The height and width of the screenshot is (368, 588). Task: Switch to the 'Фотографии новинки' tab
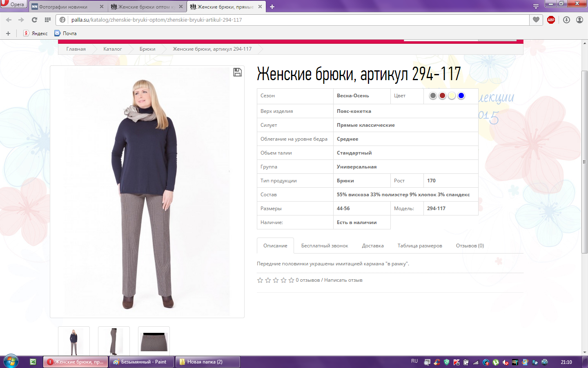[68, 7]
